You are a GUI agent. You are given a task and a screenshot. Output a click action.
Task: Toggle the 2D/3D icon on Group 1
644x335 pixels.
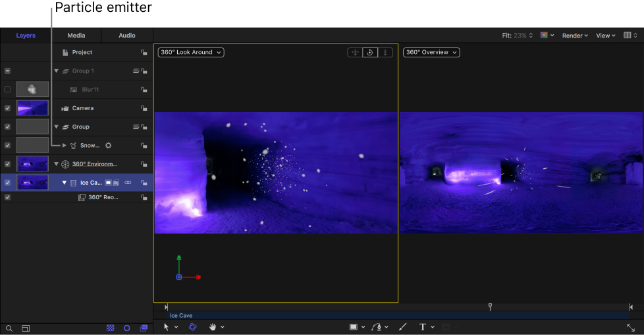click(136, 71)
